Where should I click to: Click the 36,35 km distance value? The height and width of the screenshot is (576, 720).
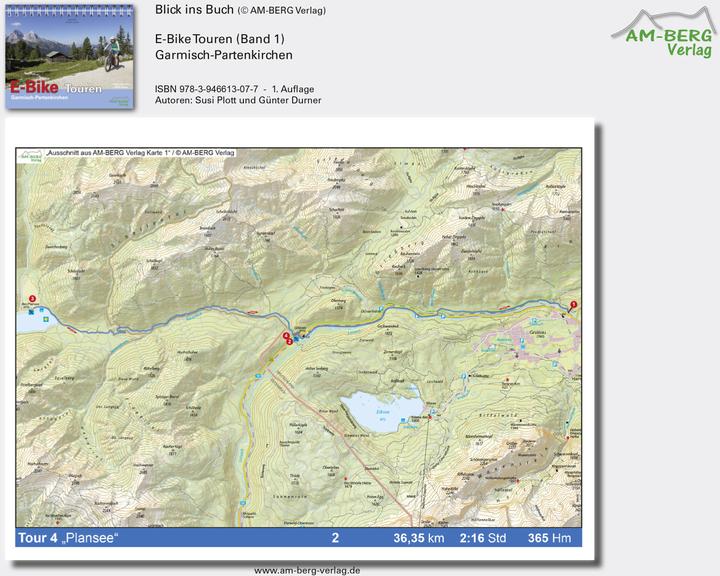coord(418,538)
